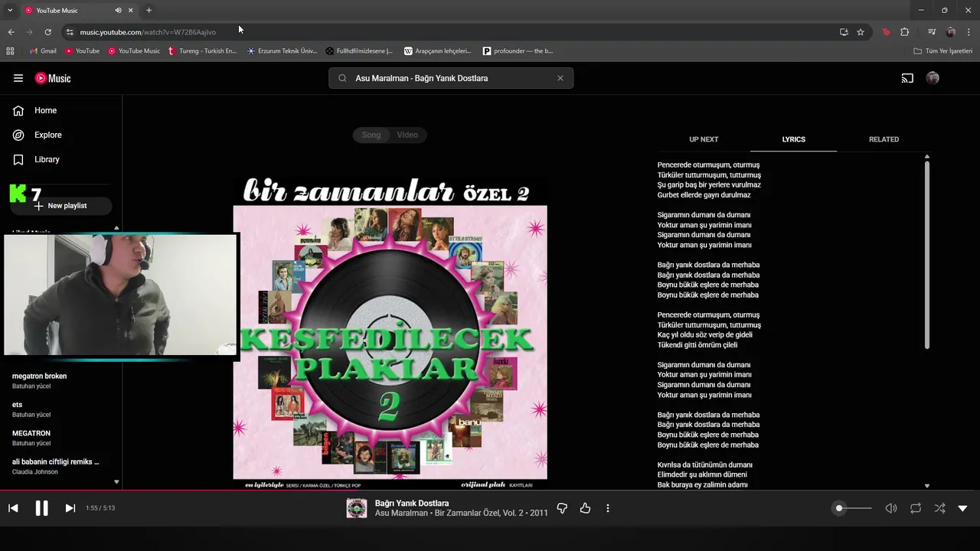Open browser extensions puzzle icon
Screen dimensions: 980x551
pyautogui.click(x=904, y=32)
